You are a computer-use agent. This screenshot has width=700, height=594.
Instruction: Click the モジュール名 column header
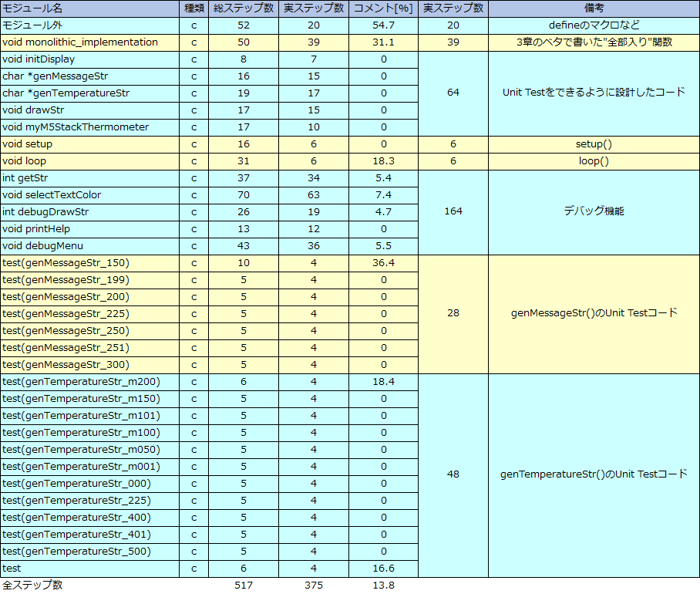click(x=89, y=8)
